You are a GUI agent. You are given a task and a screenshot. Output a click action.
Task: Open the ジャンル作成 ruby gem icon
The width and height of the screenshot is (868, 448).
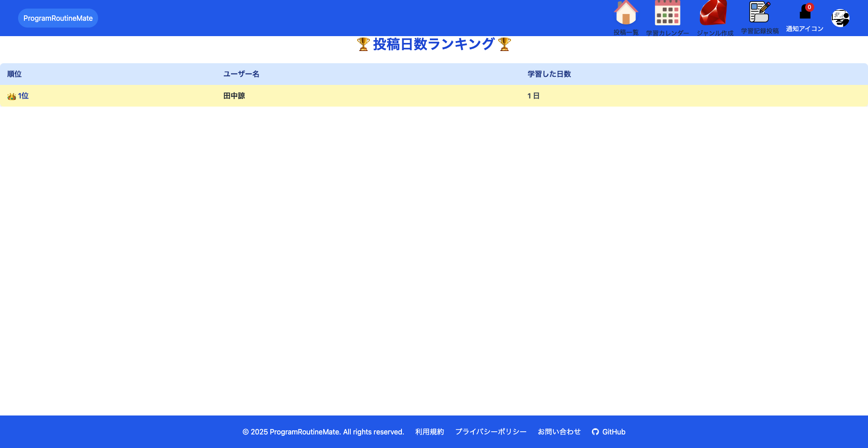(713, 13)
